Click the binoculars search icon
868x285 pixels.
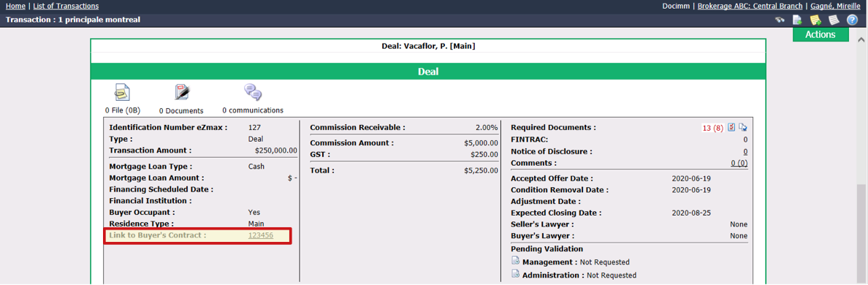(780, 20)
